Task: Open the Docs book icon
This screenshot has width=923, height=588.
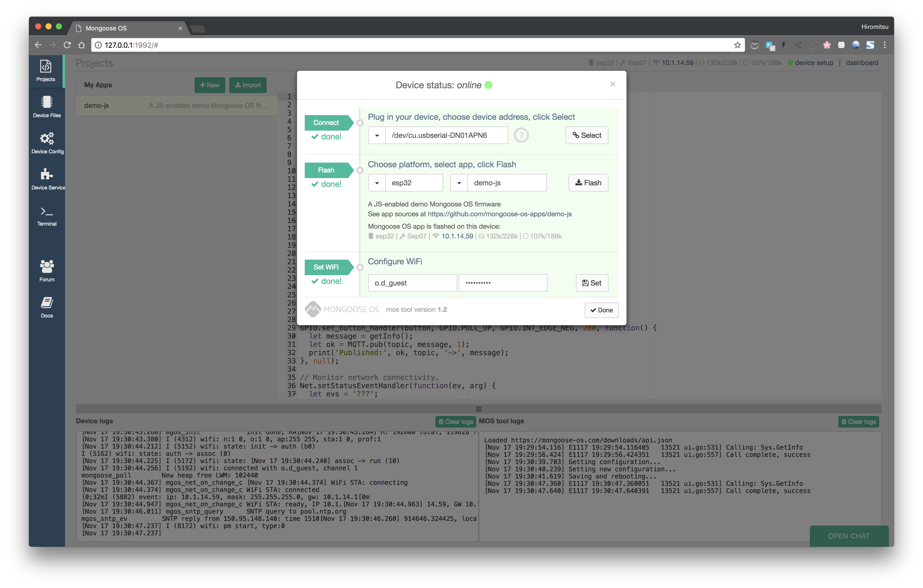Action: (47, 307)
